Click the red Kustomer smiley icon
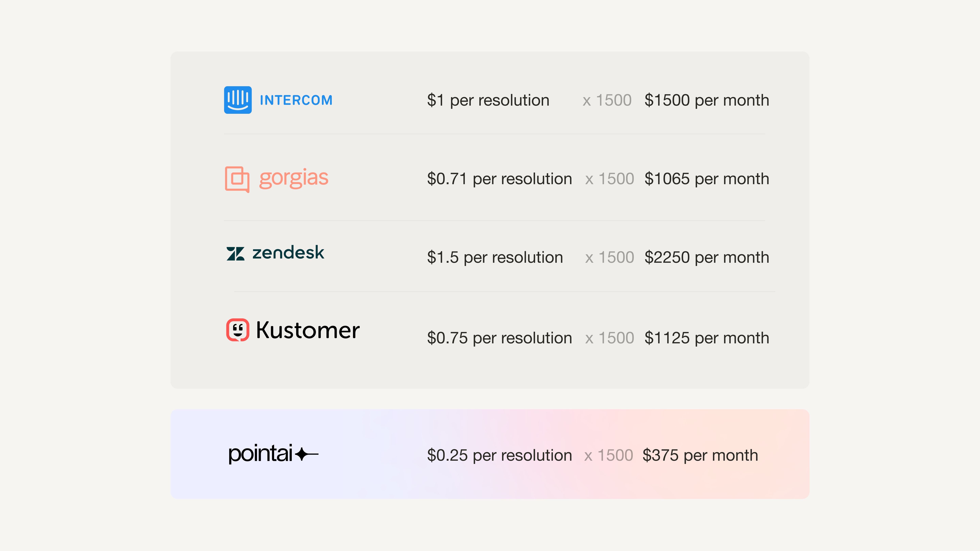Image resolution: width=980 pixels, height=551 pixels. [x=238, y=330]
